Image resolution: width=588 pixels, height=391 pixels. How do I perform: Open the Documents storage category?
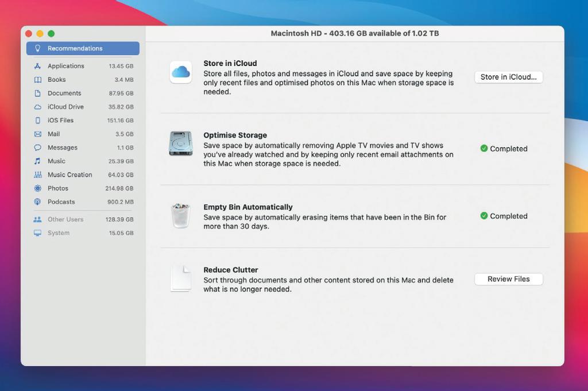coord(83,93)
